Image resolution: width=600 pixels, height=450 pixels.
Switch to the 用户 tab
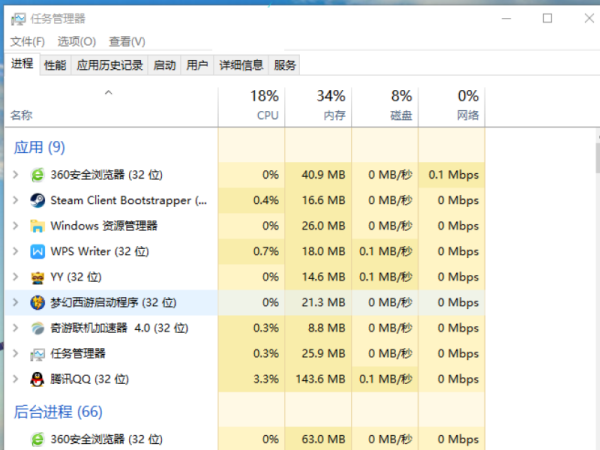tap(197, 65)
